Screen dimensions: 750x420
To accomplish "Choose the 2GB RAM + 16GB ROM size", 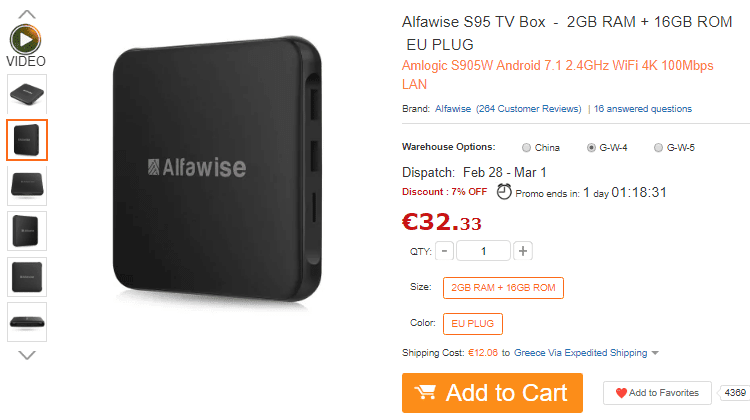I will 503,287.
